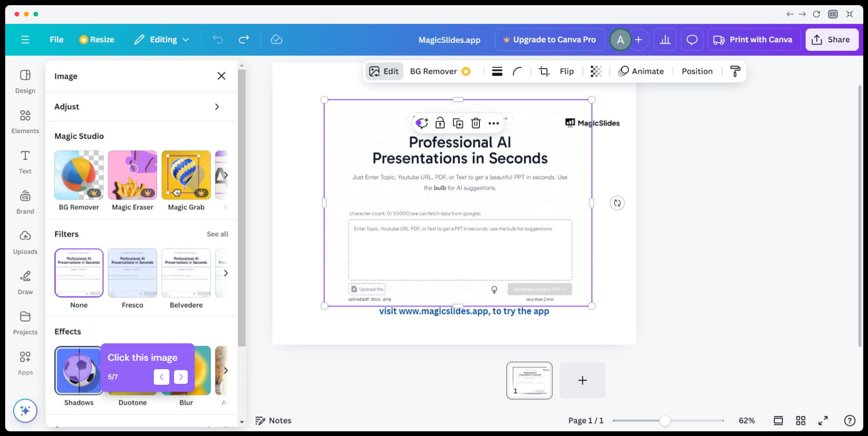This screenshot has width=868, height=436.
Task: Click the Share button
Action: click(832, 40)
